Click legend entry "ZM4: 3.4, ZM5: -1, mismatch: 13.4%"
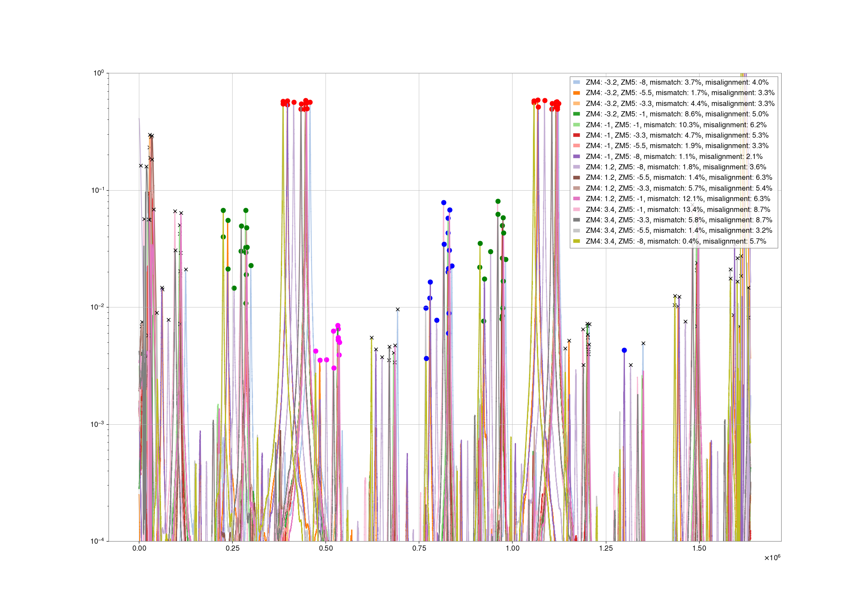Screen dimensions: 868x608 [644, 209]
